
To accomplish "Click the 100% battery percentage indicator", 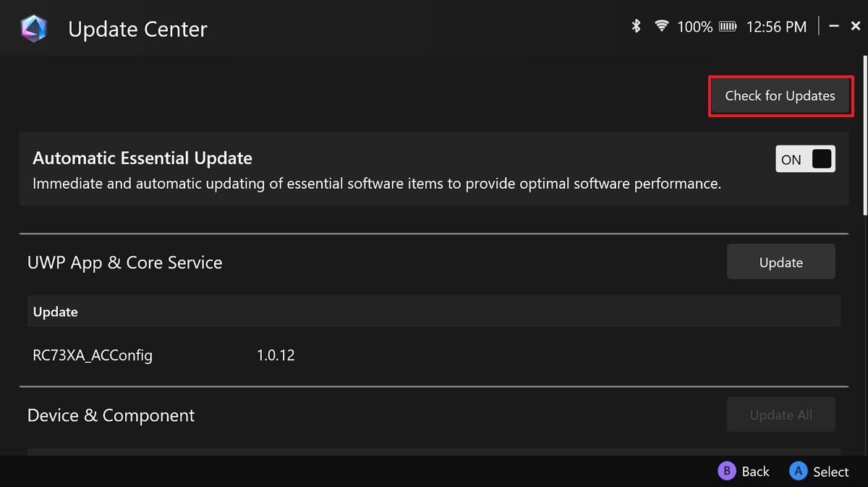I will (x=694, y=26).
